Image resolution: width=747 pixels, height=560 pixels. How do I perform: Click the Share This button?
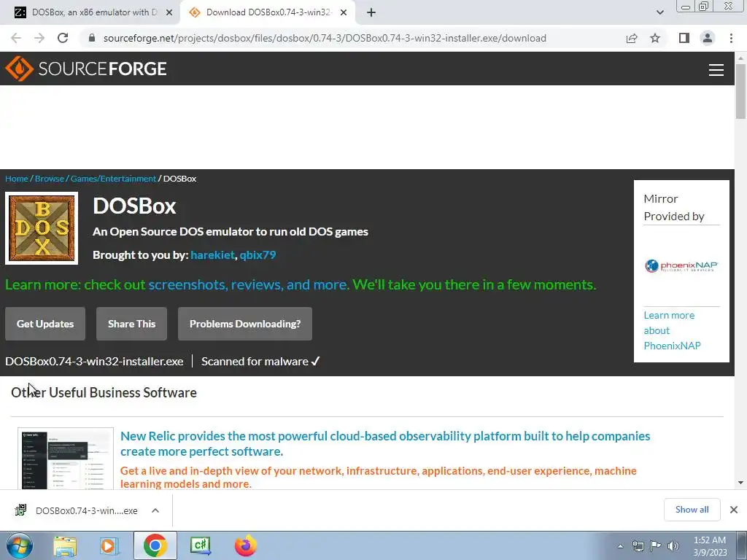pos(131,324)
